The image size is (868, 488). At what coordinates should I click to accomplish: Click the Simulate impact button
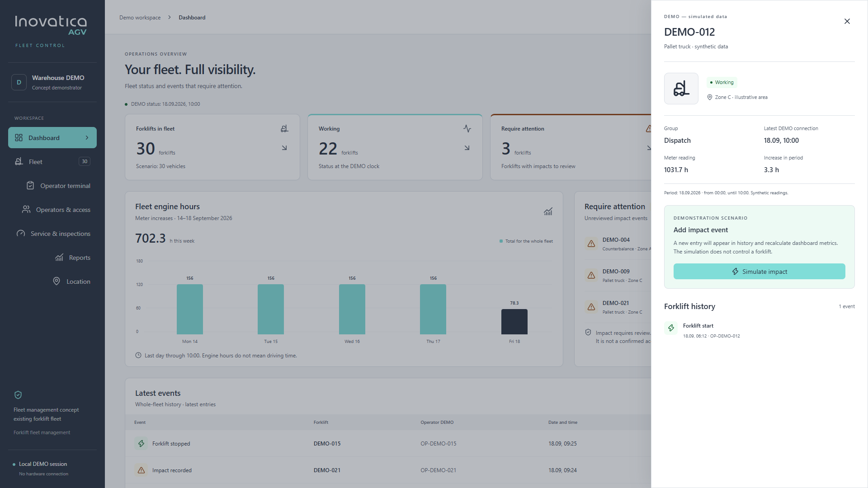click(759, 272)
